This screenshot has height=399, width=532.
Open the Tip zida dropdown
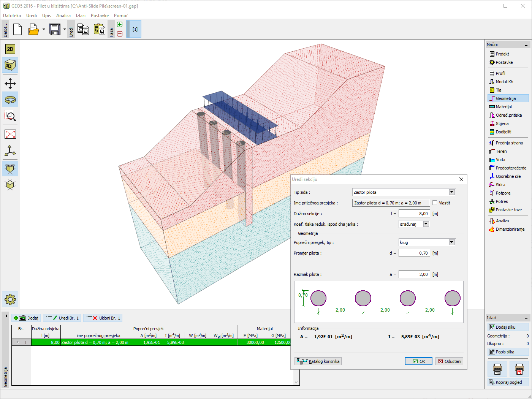pos(452,192)
